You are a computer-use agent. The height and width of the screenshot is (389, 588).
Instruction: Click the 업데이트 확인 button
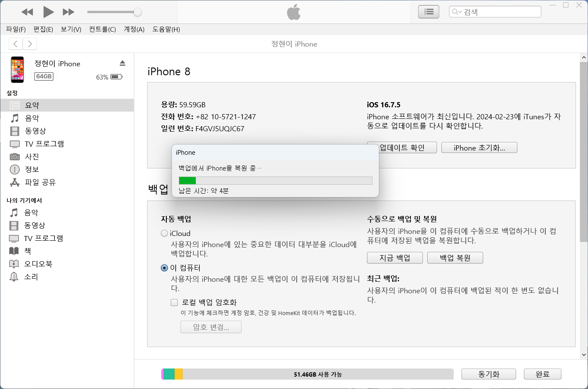pos(402,147)
